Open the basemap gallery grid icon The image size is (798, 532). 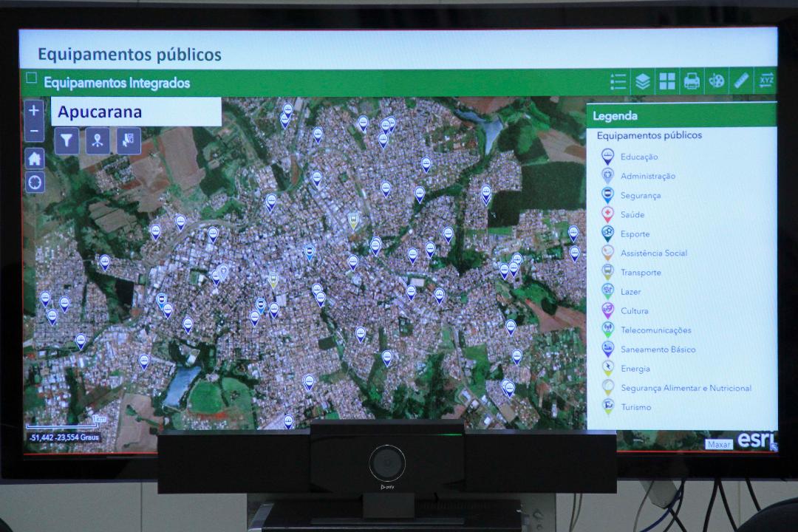click(667, 81)
